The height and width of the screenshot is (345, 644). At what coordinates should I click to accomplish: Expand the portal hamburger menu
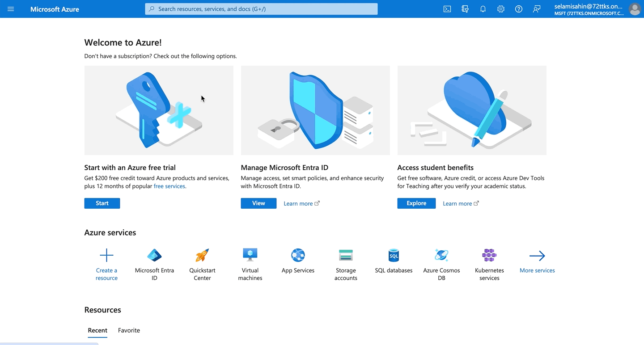[11, 8]
